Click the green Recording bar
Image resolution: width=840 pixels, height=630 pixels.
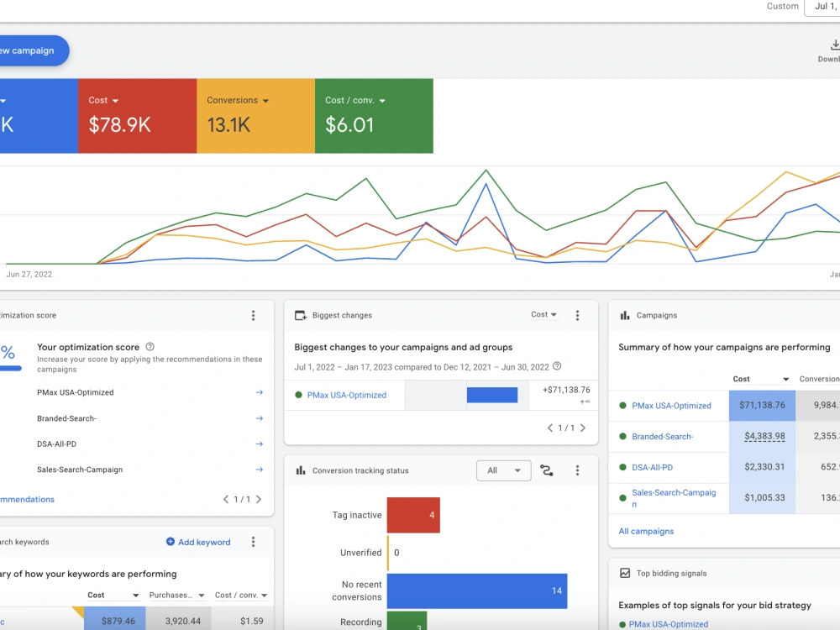point(407,621)
